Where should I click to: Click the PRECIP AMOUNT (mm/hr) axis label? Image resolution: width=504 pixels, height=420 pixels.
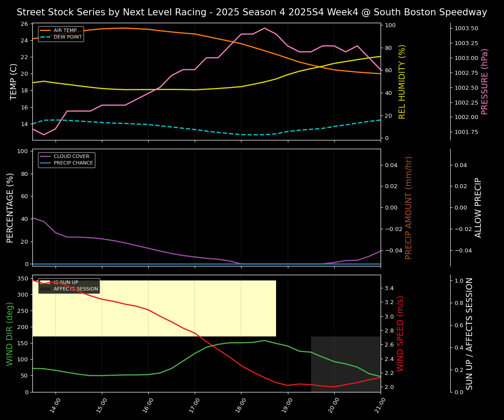(x=409, y=207)
